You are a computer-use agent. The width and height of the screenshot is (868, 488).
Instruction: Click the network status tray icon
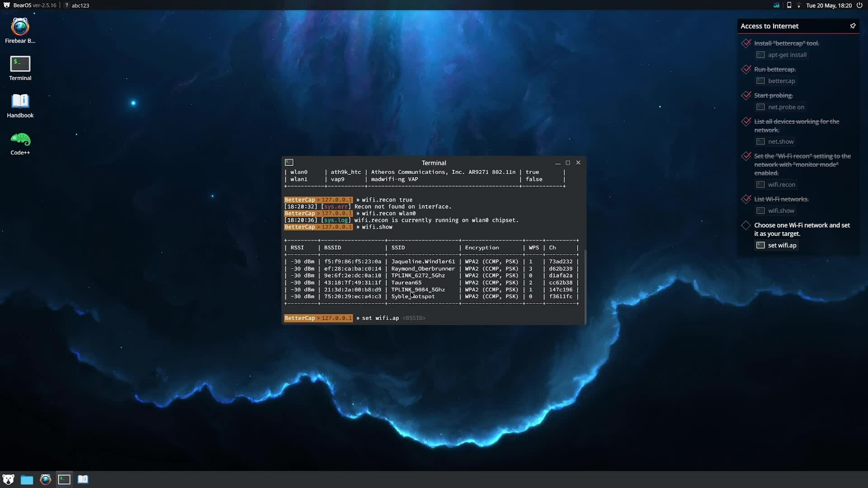pyautogui.click(x=776, y=5)
